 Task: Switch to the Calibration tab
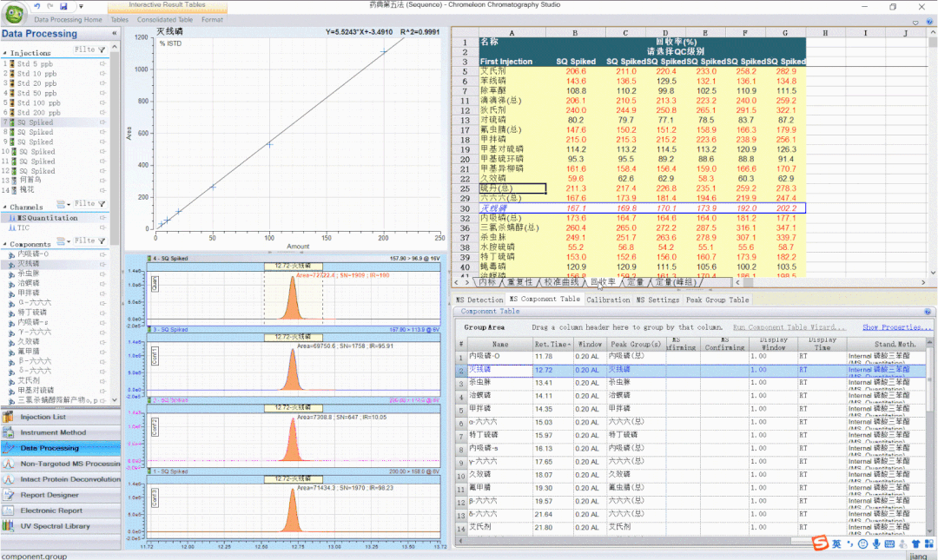[608, 300]
